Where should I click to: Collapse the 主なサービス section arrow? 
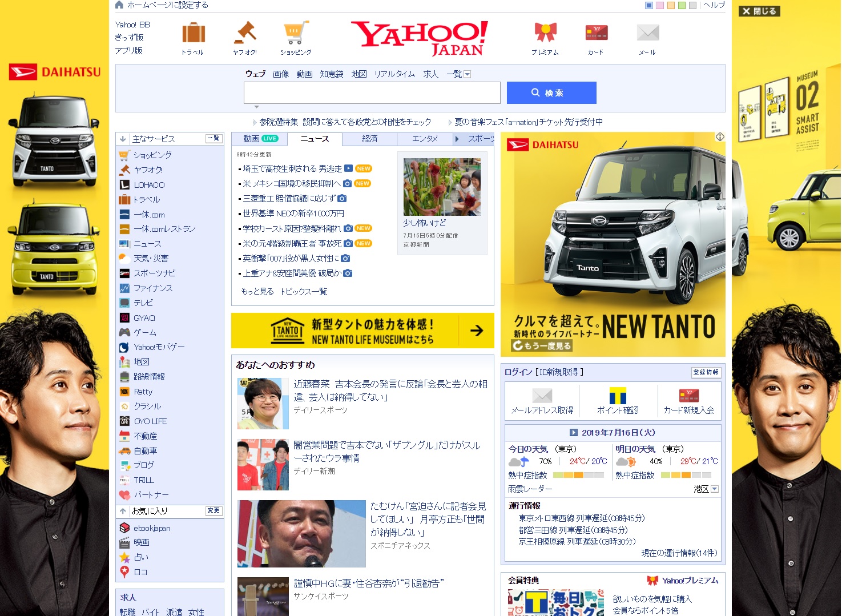pos(123,139)
